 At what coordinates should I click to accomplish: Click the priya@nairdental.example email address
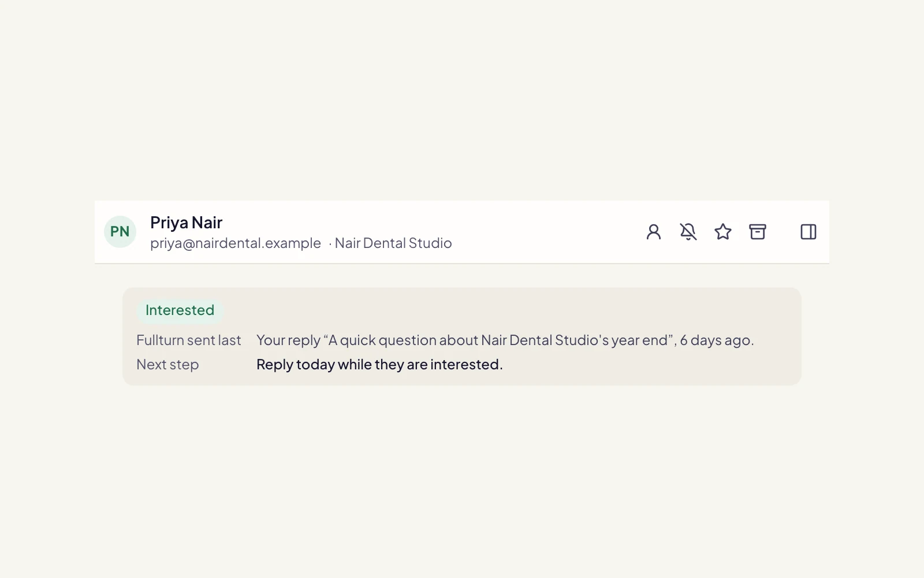[236, 243]
